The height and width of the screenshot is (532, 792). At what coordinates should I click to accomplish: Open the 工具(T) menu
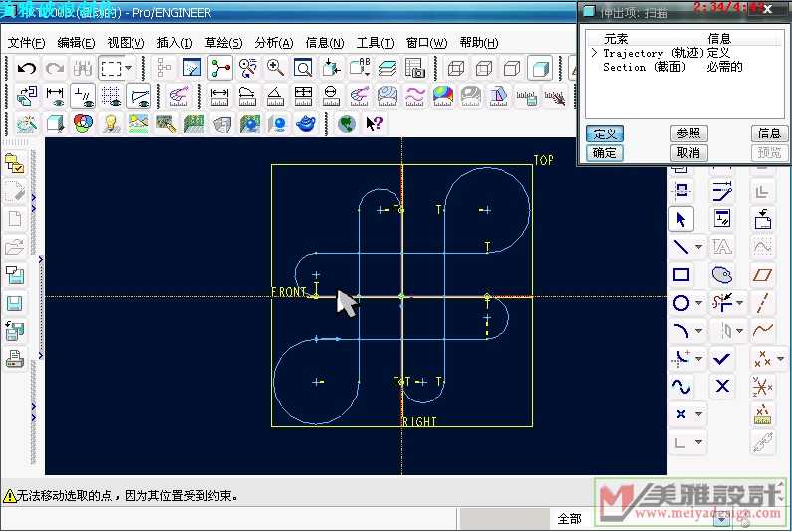click(375, 43)
